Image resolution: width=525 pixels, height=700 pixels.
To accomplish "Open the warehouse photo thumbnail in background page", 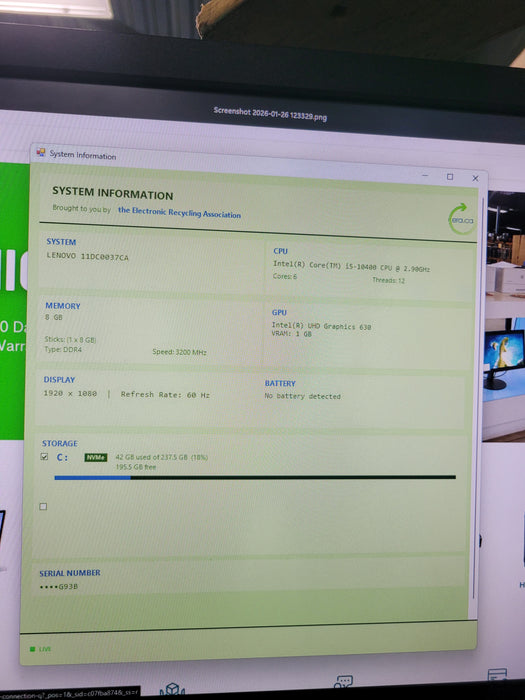I will [x=506, y=248].
